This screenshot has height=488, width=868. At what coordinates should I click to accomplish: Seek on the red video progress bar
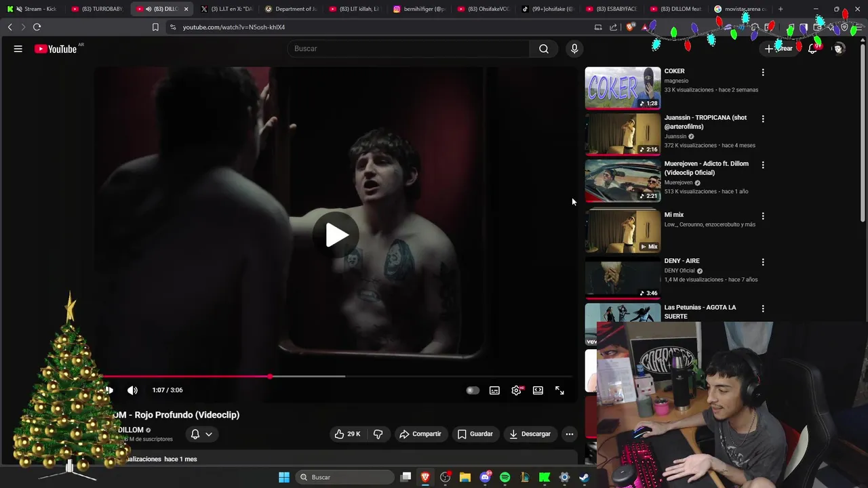[x=337, y=376]
